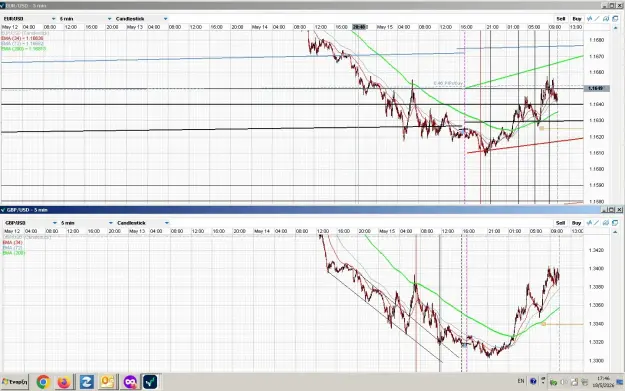Screen dimensions: 625x391
Task: Click the orange order marker on the EUR/USD chart
Action: 541,128
